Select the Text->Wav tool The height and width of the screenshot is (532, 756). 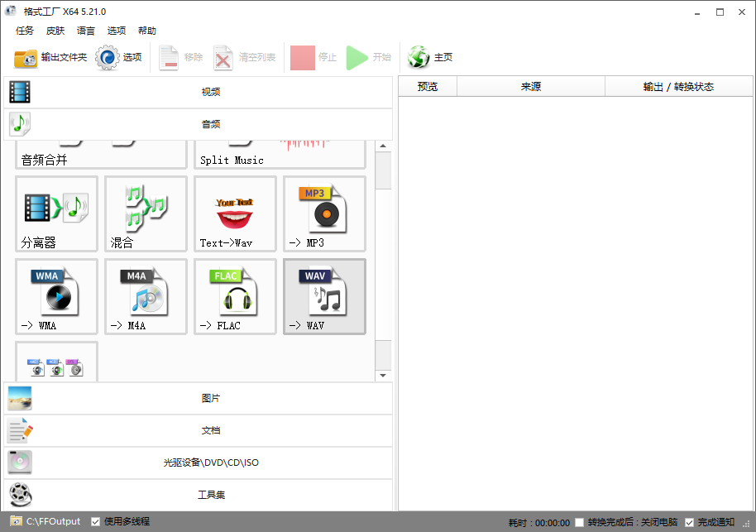point(235,213)
